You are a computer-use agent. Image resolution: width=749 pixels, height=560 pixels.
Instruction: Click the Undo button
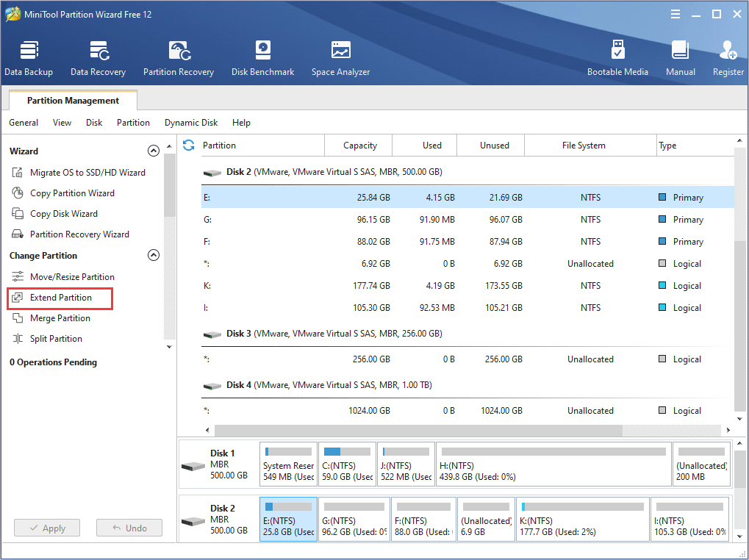(129, 528)
